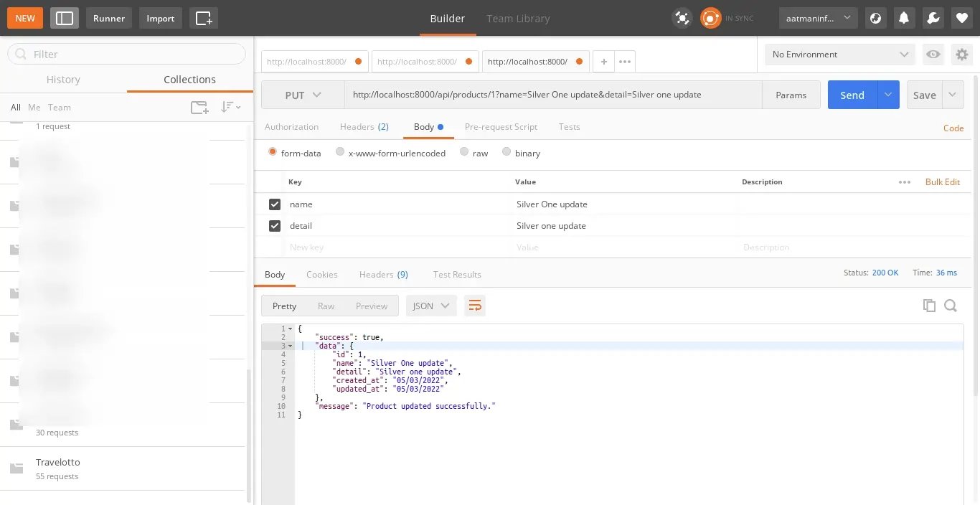The image size is (980, 505).
Task: Click manage environments gear icon
Action: pos(961,55)
